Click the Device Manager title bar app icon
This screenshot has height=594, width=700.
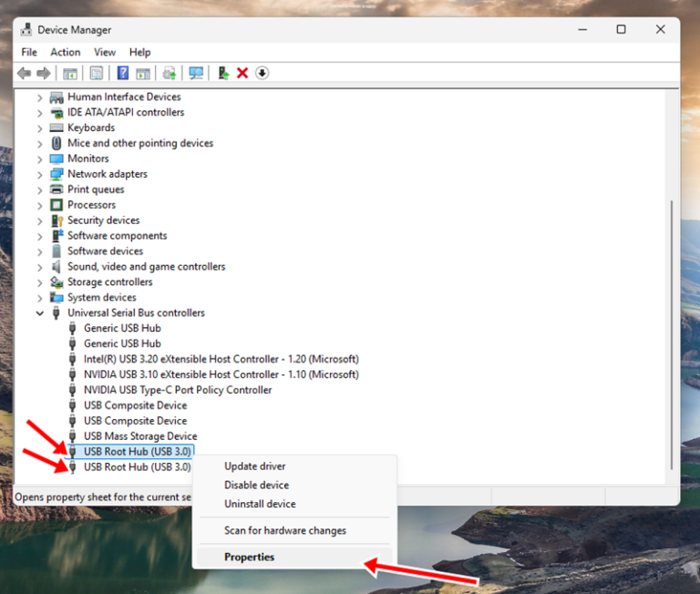click(x=26, y=29)
